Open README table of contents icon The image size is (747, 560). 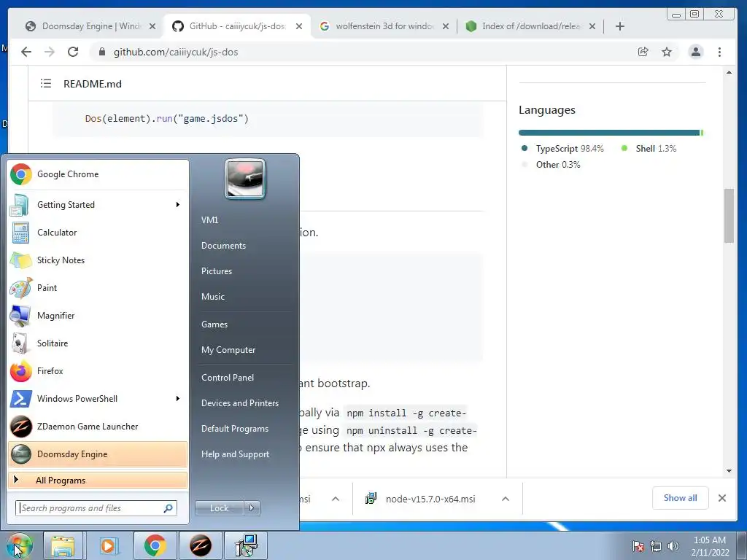click(46, 84)
